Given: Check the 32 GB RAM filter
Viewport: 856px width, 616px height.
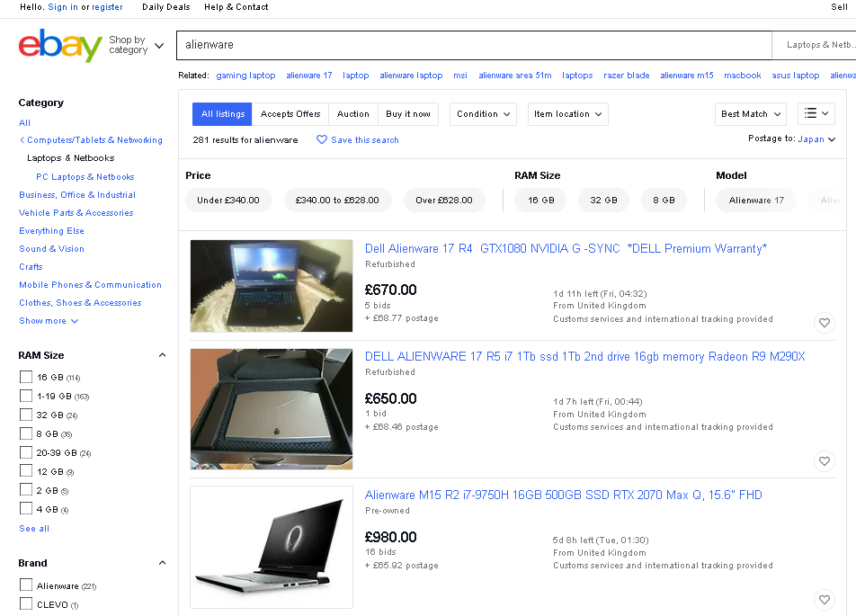Looking at the screenshot, I should click(26, 415).
